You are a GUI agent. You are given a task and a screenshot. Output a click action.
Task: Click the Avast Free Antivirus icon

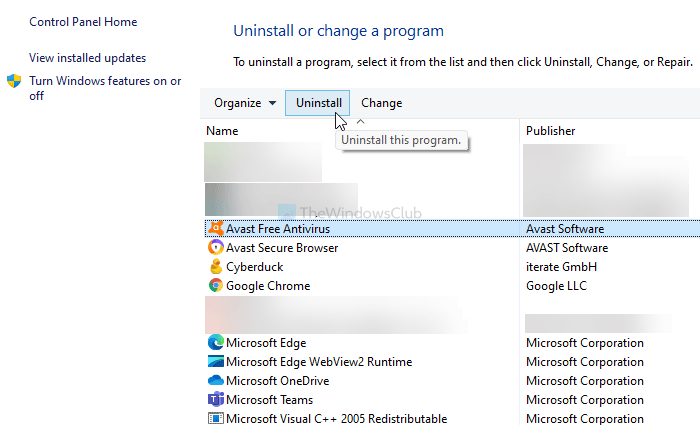[x=215, y=229]
